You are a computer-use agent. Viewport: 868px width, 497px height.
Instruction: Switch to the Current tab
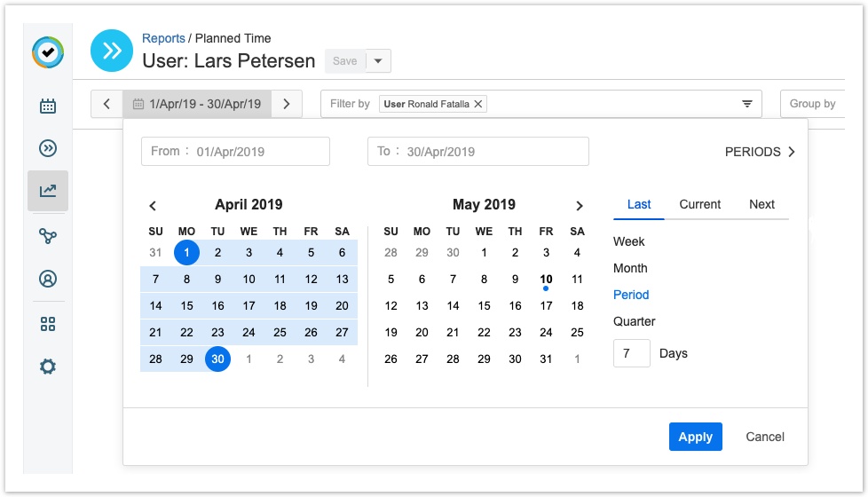(x=699, y=204)
